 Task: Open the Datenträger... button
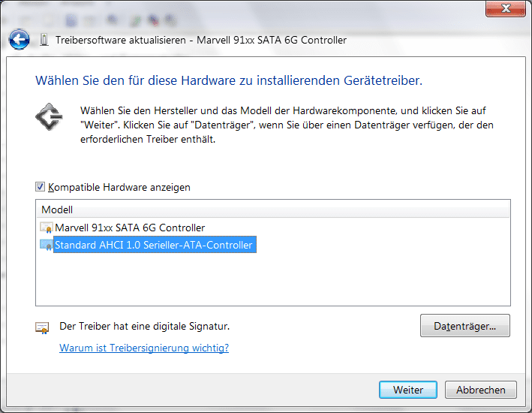click(x=464, y=326)
